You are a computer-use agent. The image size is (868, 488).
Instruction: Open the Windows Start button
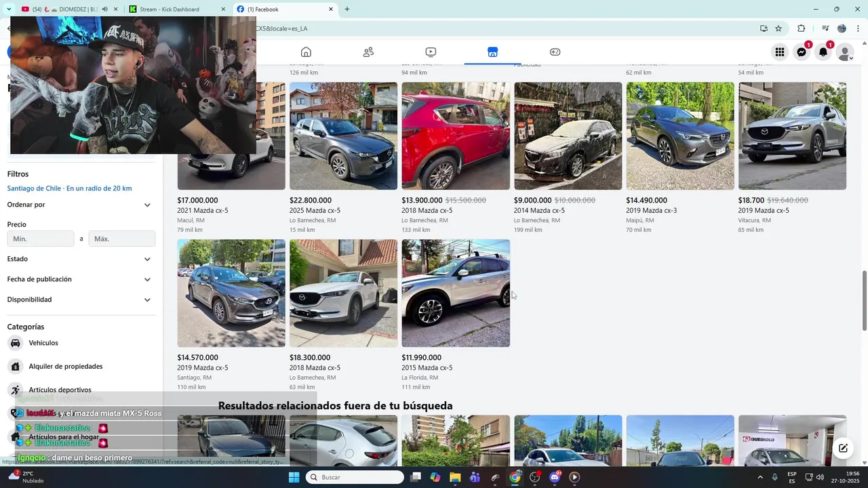294,477
